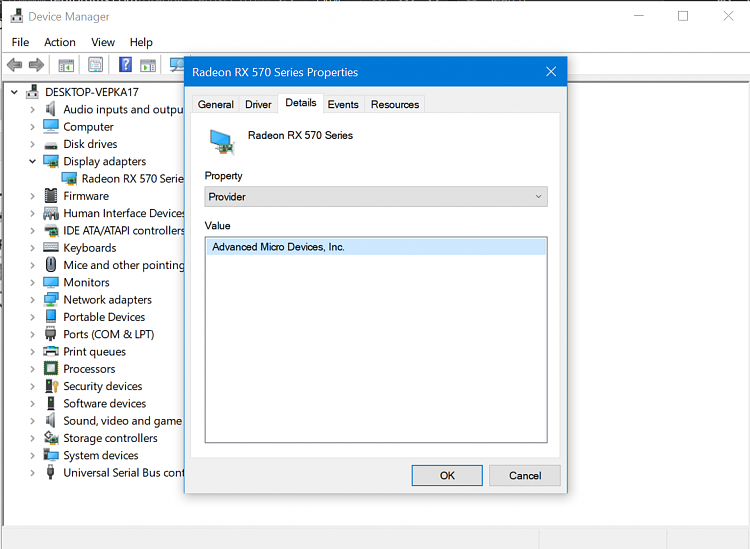Click the IDE ATA/ATAPI controllers icon

[51, 231]
